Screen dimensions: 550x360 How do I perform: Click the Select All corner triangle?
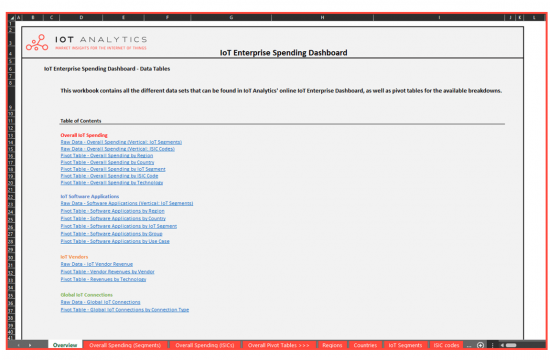coord(12,18)
